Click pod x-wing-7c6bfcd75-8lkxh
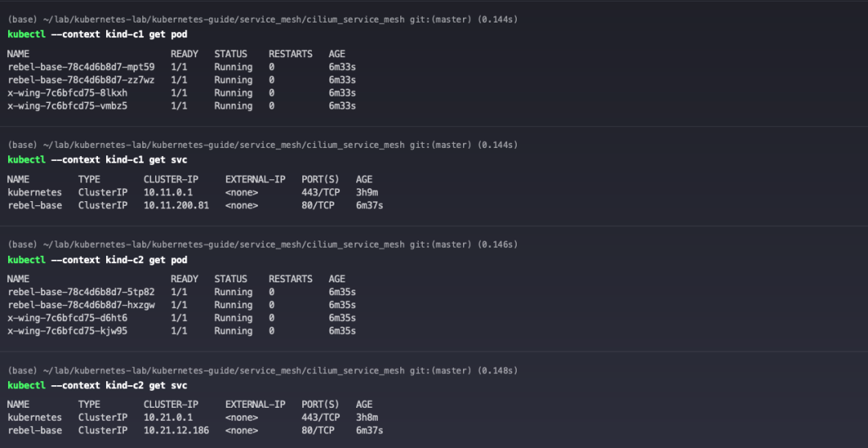Screen dimensions: 868x448 coord(68,93)
